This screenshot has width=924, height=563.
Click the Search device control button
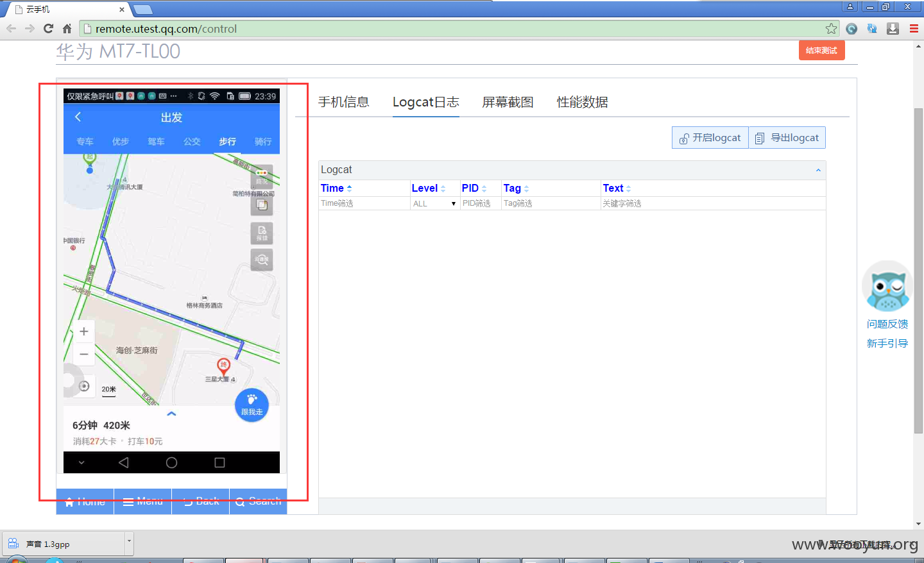coord(258,501)
